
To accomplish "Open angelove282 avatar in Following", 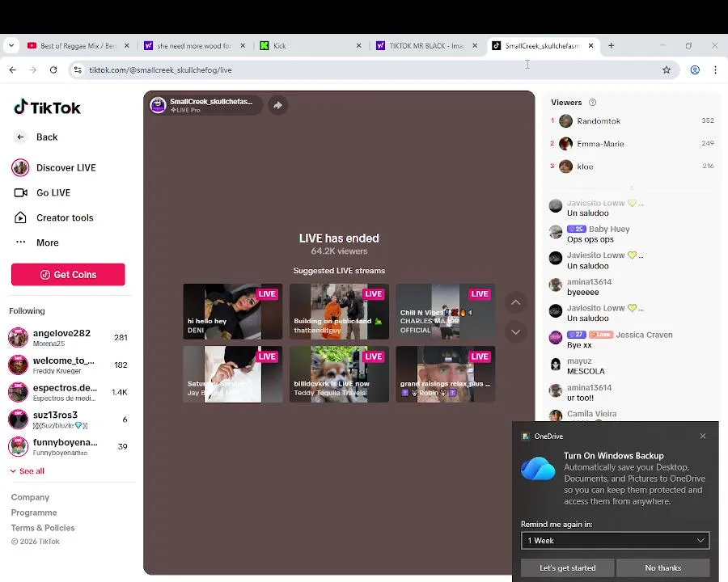I will pos(18,337).
